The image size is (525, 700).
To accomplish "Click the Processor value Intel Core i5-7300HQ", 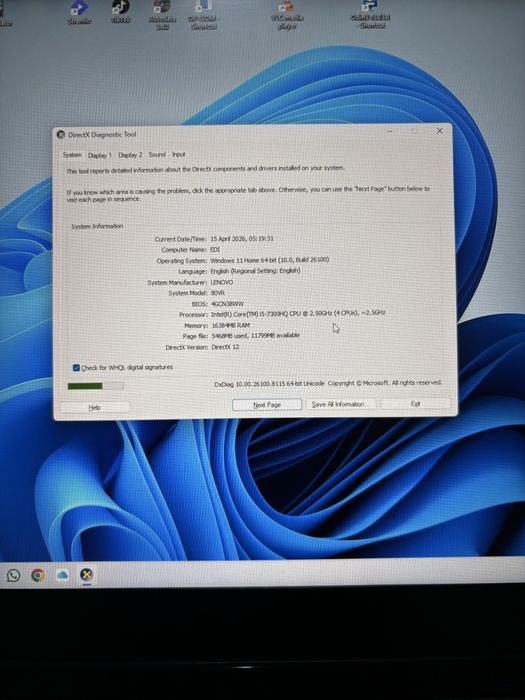I will click(298, 313).
